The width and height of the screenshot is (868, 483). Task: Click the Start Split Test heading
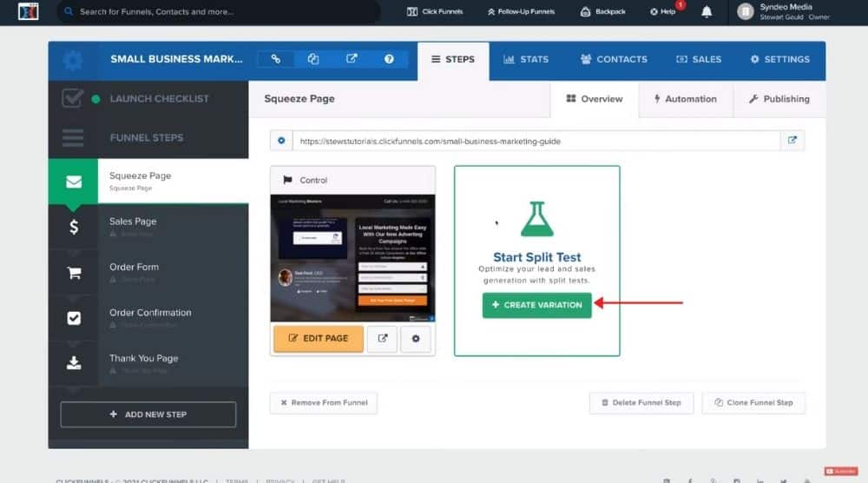click(537, 257)
